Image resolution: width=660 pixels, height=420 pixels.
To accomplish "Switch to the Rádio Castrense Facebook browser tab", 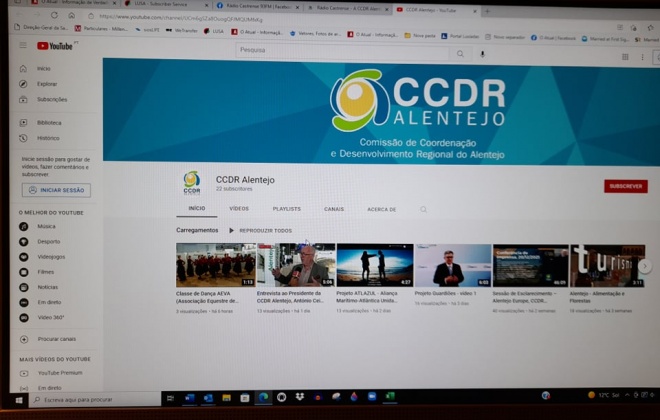I will pyautogui.click(x=258, y=7).
